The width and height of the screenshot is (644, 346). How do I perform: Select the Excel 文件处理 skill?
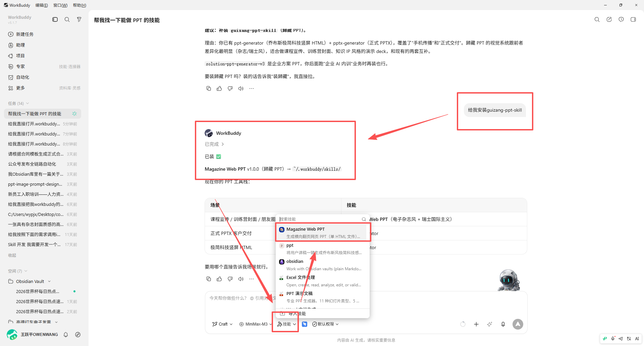(x=323, y=281)
